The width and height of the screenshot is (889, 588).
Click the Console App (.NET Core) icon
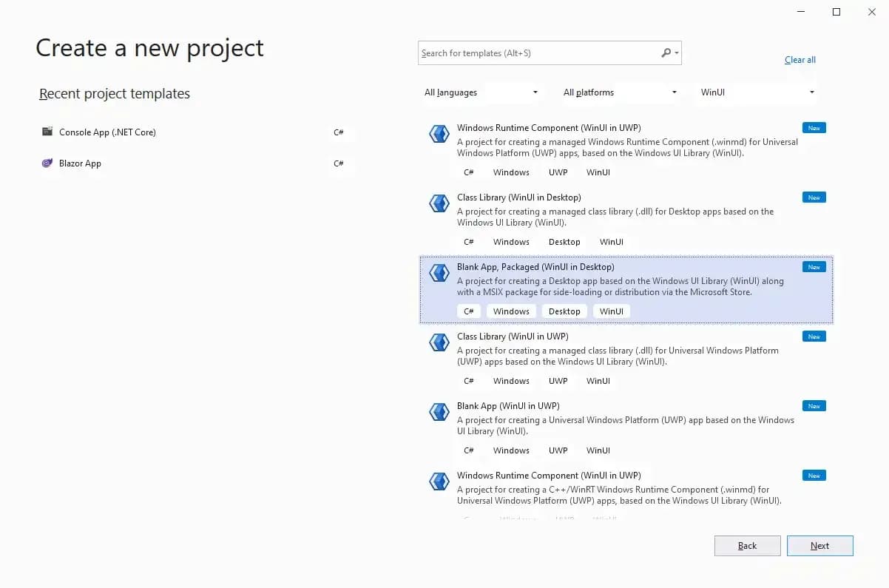47,132
